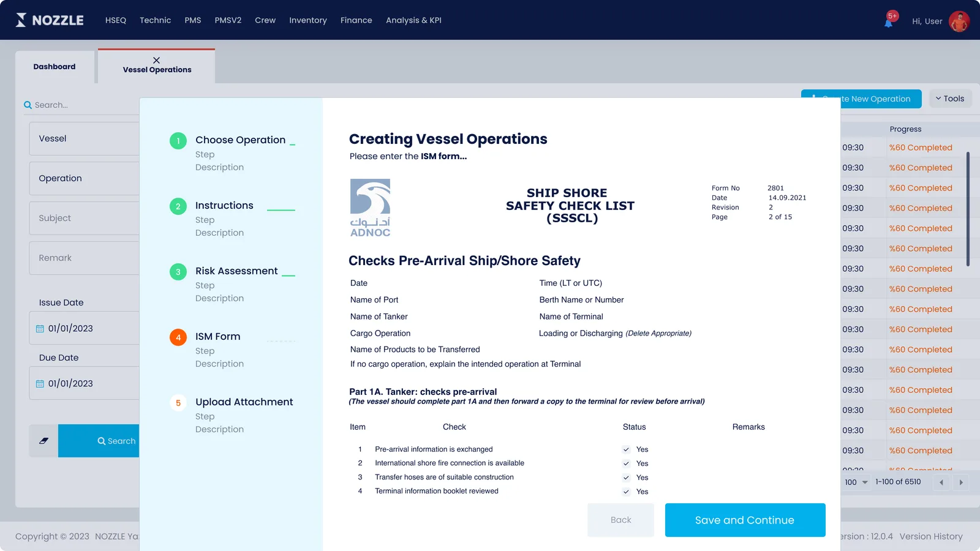The image size is (980, 551).
Task: Clear filters with the eraser icon
Action: tap(43, 441)
